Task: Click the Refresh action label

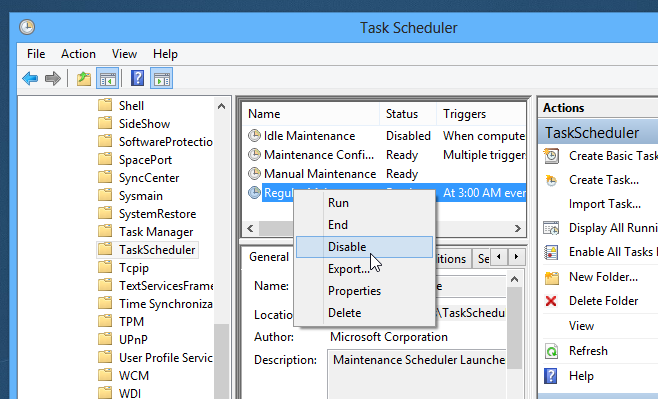Action: tap(588, 351)
